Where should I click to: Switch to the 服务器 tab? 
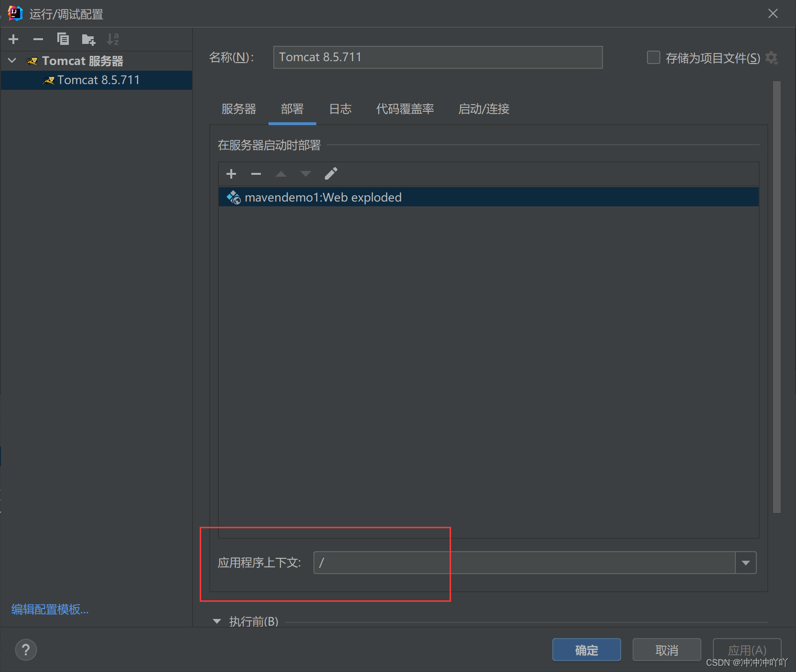click(239, 109)
